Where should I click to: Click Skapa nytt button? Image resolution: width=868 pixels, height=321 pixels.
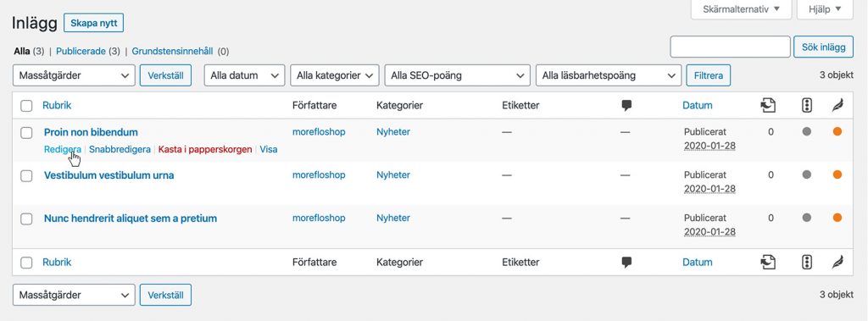93,23
